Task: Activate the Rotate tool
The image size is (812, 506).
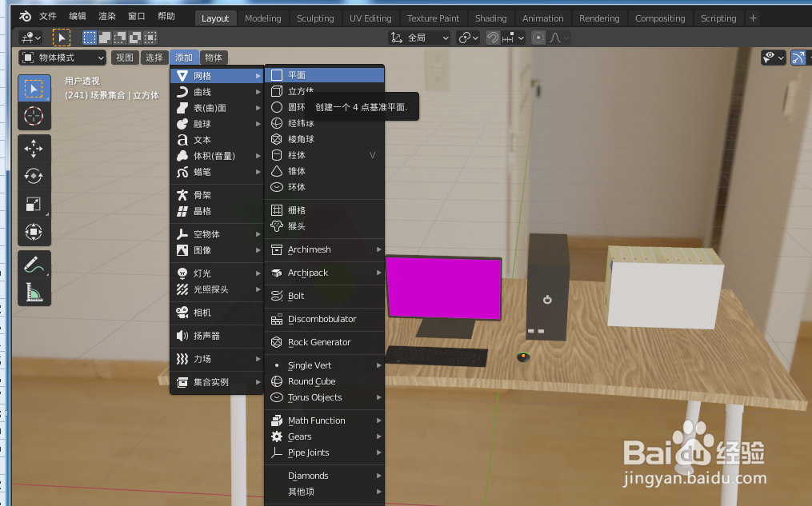Action: pos(34,176)
